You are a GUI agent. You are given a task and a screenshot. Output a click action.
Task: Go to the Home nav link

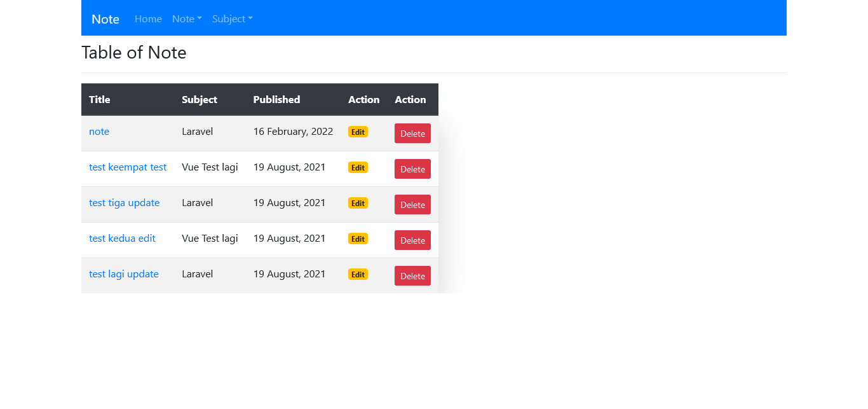148,19
